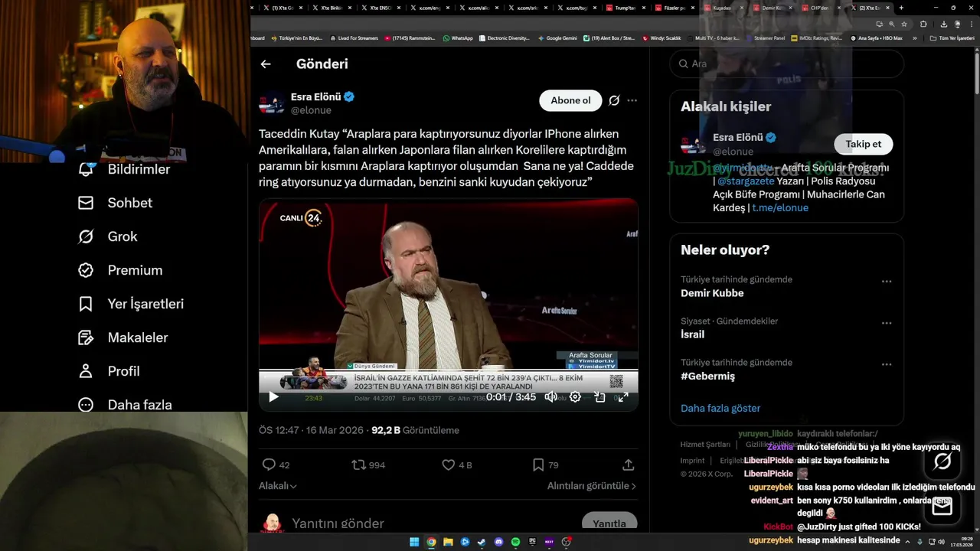Click Daha fazla göster under trends

click(x=720, y=408)
